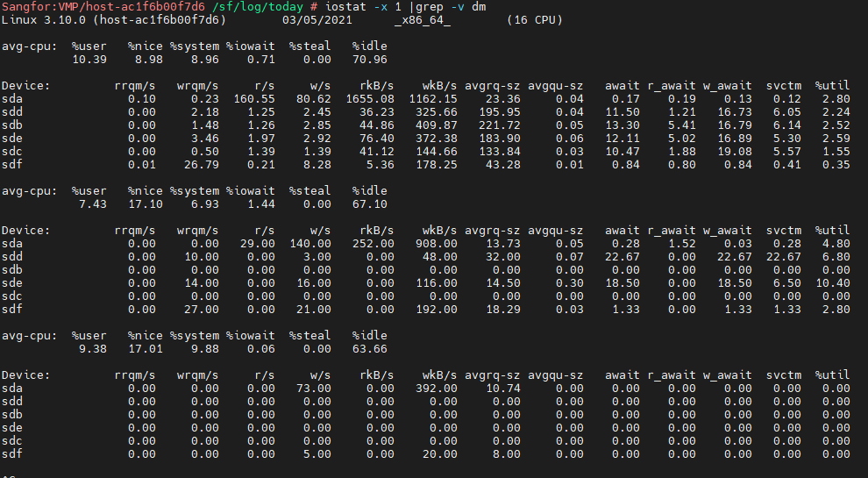Click the %user value 10.39
The height and width of the screenshot is (478, 868).
coord(89,59)
